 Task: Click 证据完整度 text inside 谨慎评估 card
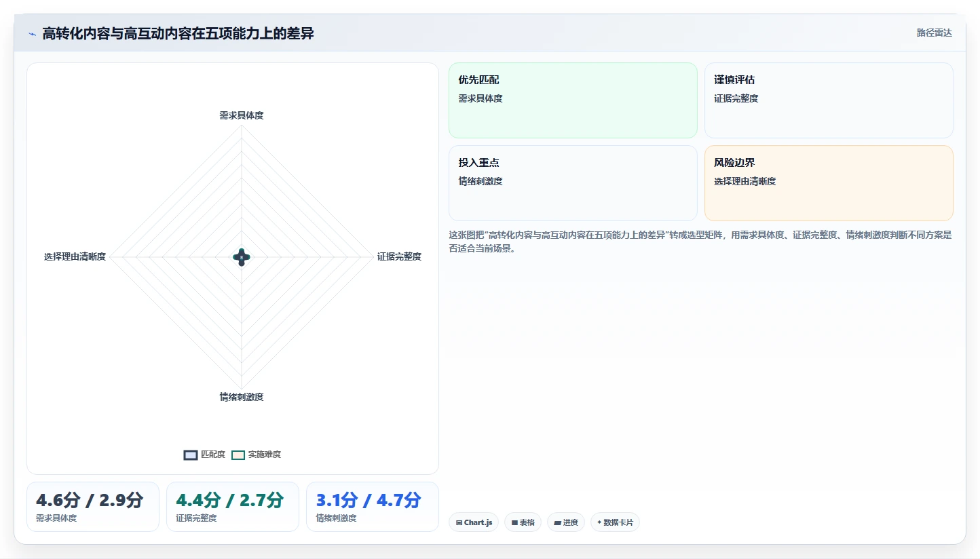[x=736, y=98]
